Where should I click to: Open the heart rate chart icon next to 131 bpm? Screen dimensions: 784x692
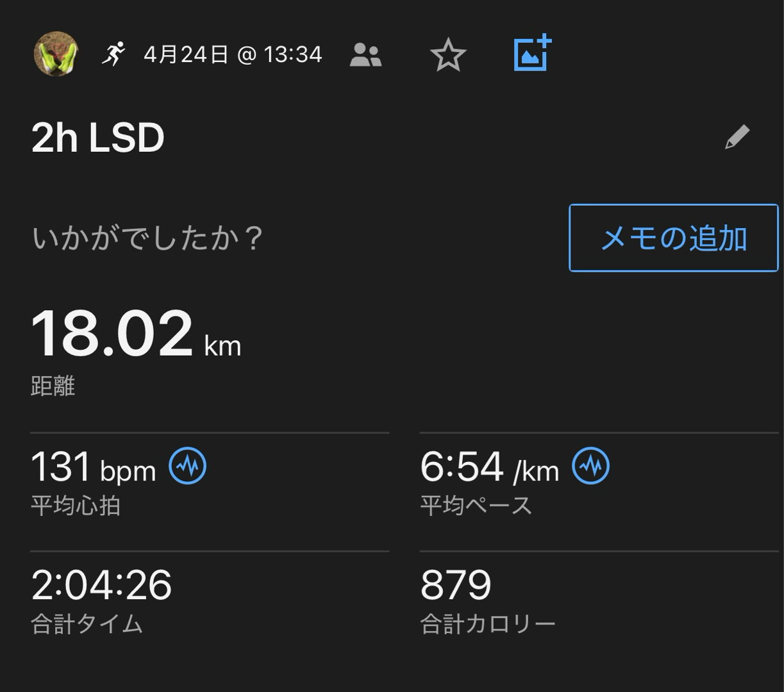pyautogui.click(x=187, y=466)
